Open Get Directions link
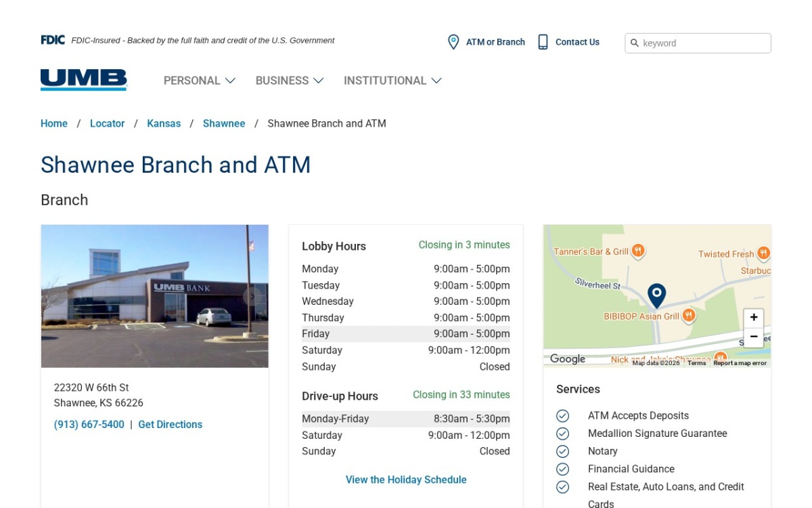This screenshot has width=812, height=508. (171, 425)
